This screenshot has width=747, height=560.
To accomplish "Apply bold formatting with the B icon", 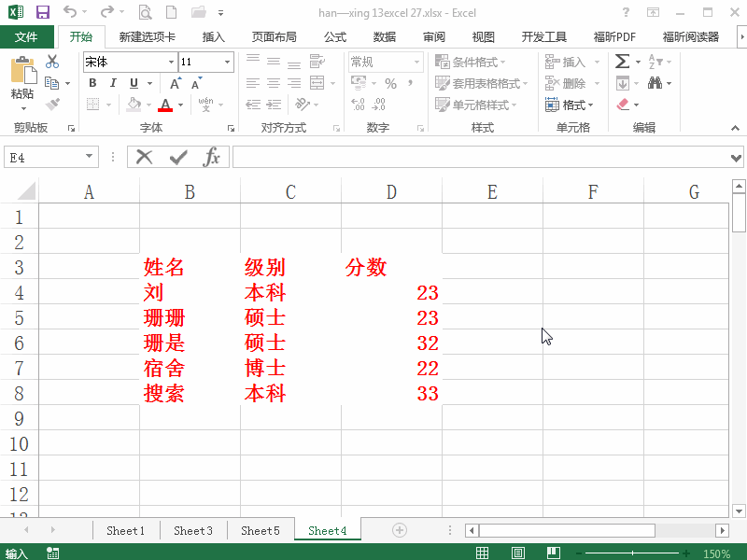I will tap(92, 83).
